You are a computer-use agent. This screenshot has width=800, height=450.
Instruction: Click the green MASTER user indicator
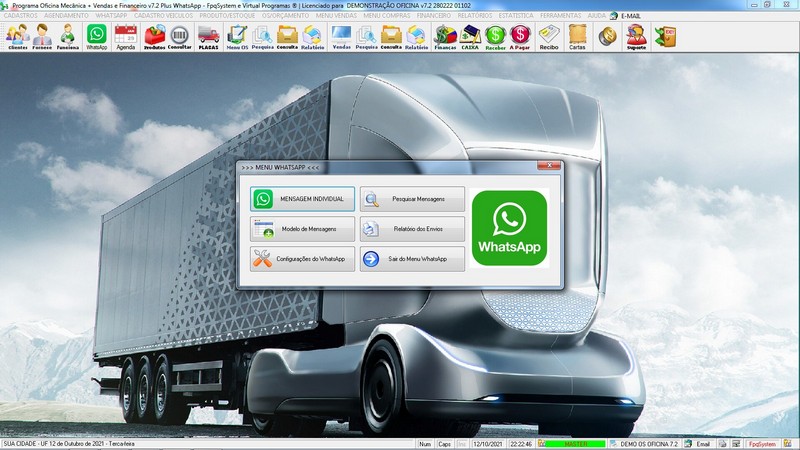(576, 444)
